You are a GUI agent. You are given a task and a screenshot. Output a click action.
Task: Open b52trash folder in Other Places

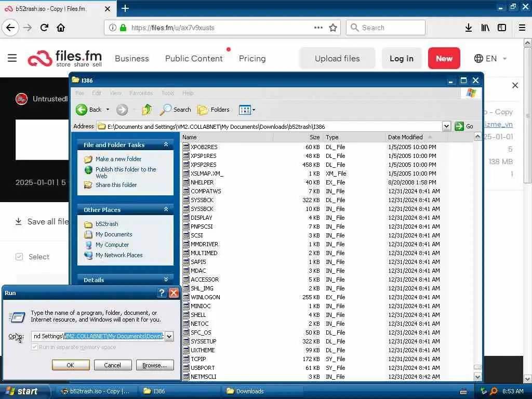click(107, 224)
